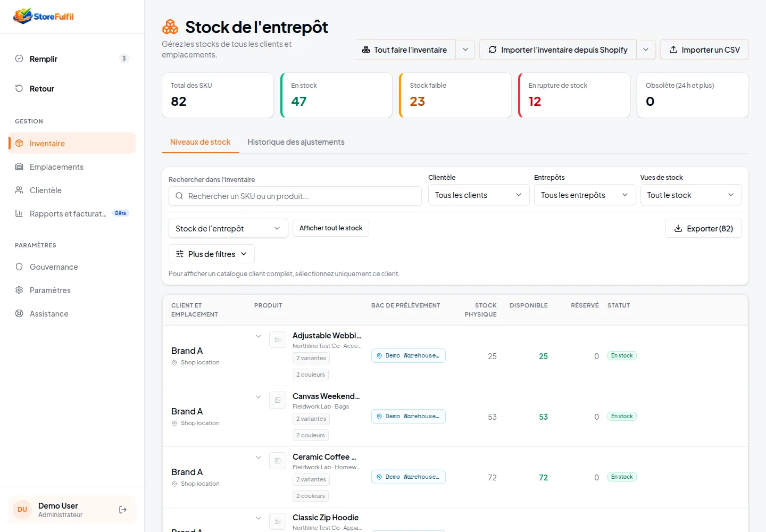Click Importer un CSV button
The width and height of the screenshot is (766, 532).
704,49
